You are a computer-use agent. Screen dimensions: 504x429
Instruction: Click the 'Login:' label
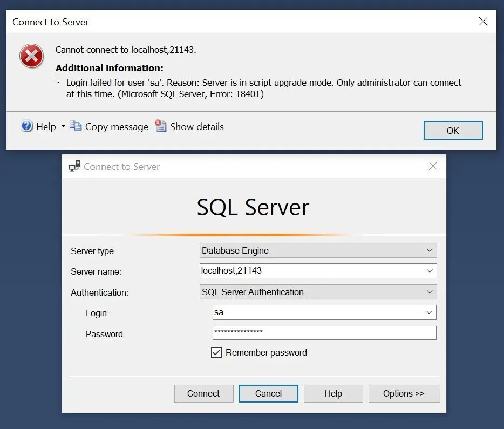pyautogui.click(x=97, y=314)
